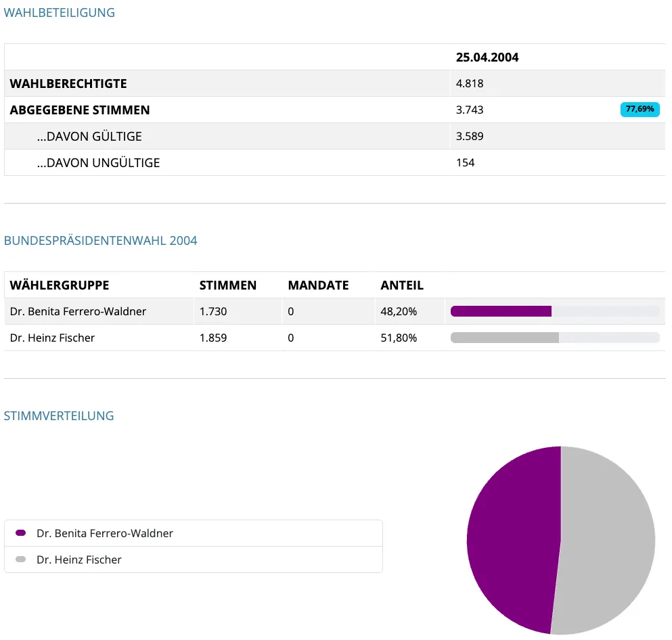Click the STIMMVERTEILUNG section heading
This screenshot has height=640, width=672.
59,416
